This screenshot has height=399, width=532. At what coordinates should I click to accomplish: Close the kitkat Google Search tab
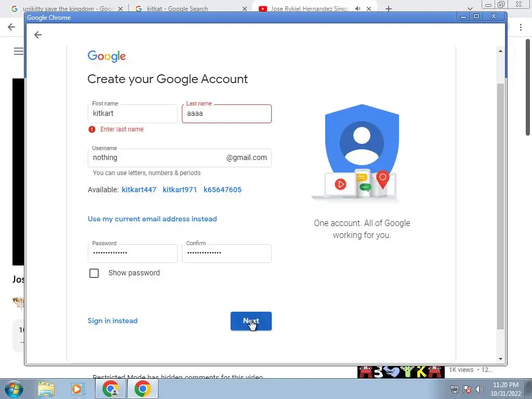(245, 9)
